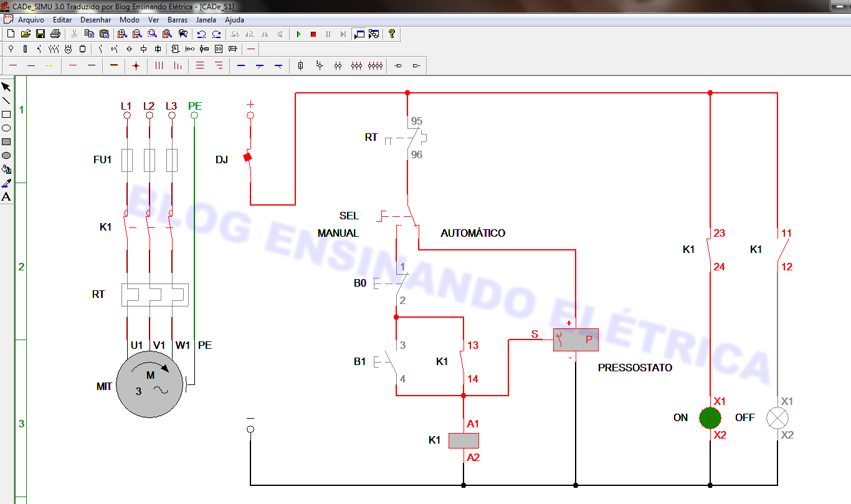Save the circuit with floppy icon
Image resolution: width=851 pixels, height=504 pixels.
tap(40, 34)
